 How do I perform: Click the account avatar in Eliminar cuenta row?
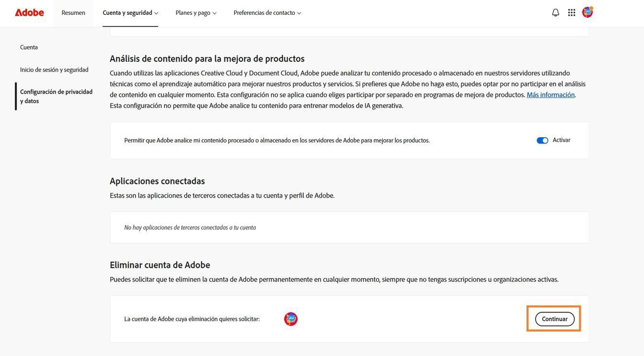tap(291, 319)
